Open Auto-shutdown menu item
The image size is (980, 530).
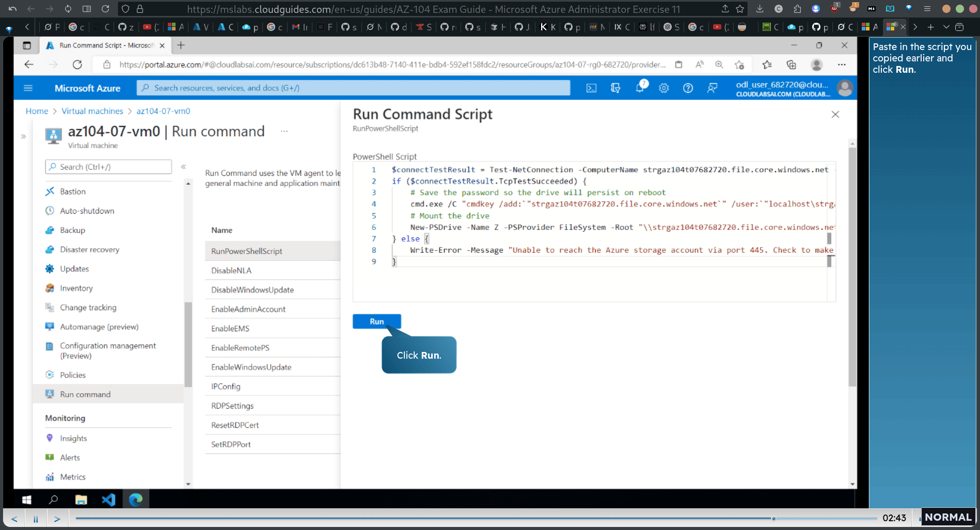[87, 211]
